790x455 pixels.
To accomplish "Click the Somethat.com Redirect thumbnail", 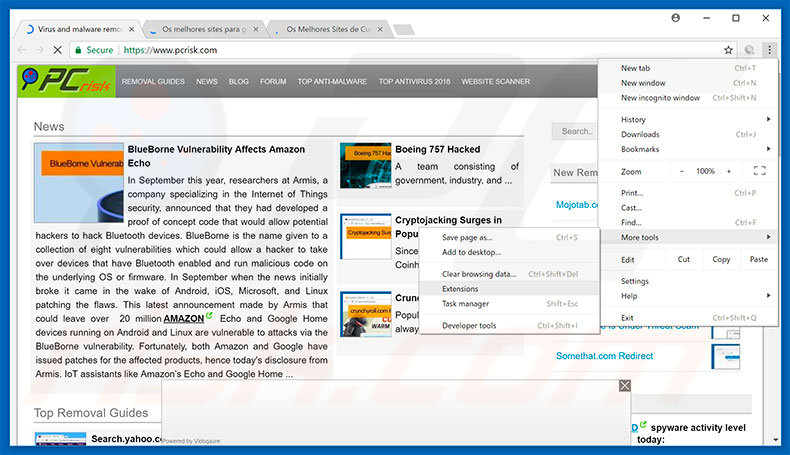I will tap(726, 356).
